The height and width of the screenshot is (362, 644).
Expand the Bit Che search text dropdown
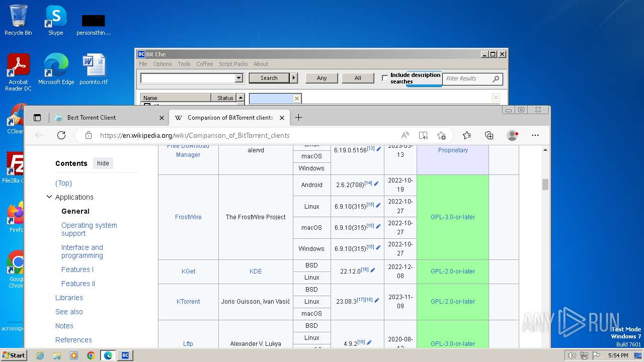[239, 78]
